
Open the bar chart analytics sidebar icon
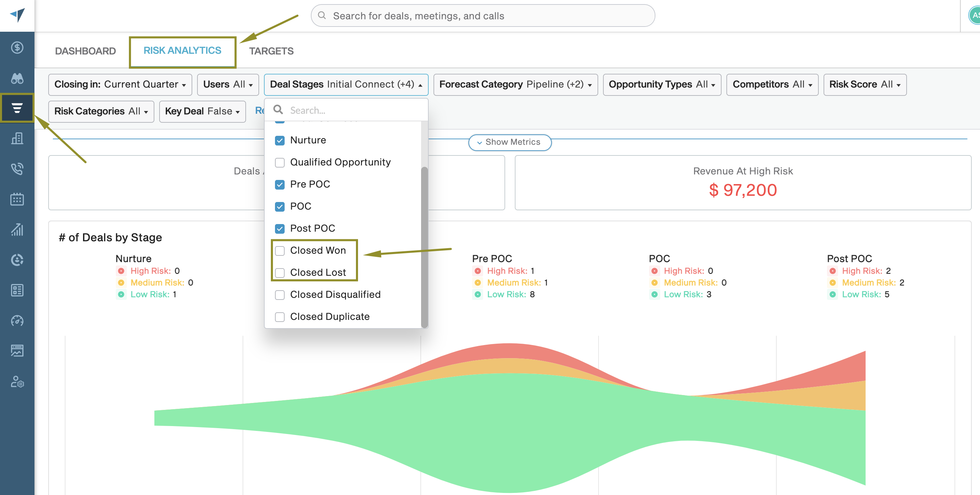pos(17,230)
